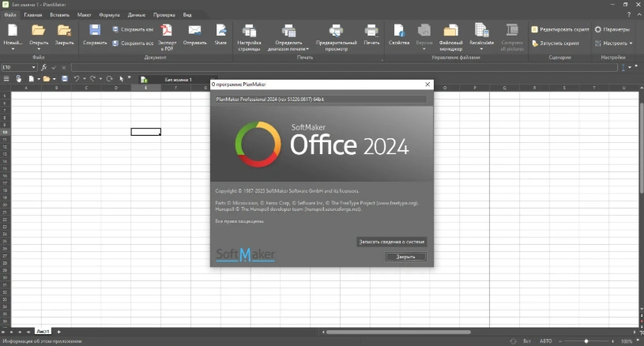The width and height of the screenshot is (644, 346).
Task: Open the dropdown arrow under Open
Action: click(x=39, y=49)
